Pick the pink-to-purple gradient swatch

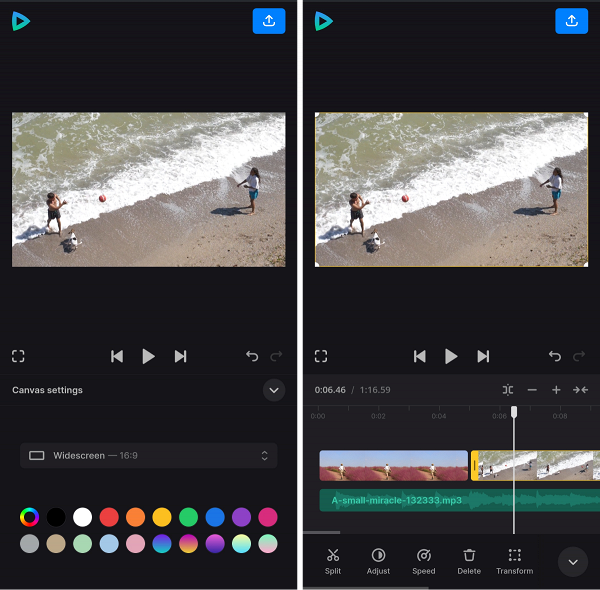click(x=215, y=544)
